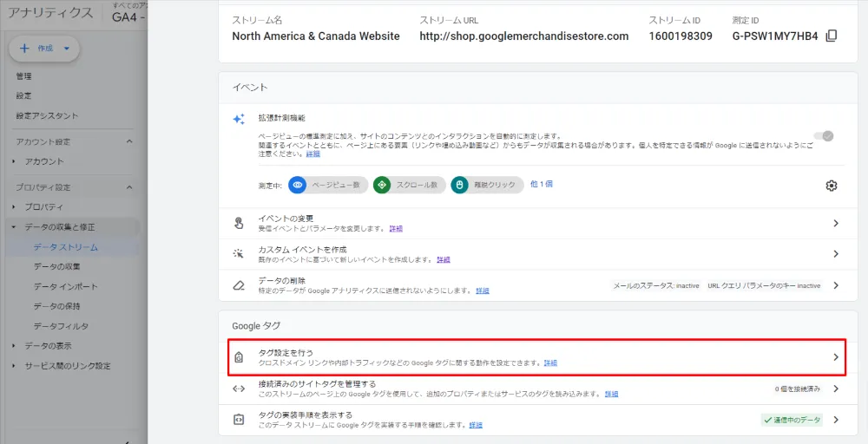This screenshot has width=868, height=444.
Task: Open enhanced measurement settings gear
Action: 831,186
